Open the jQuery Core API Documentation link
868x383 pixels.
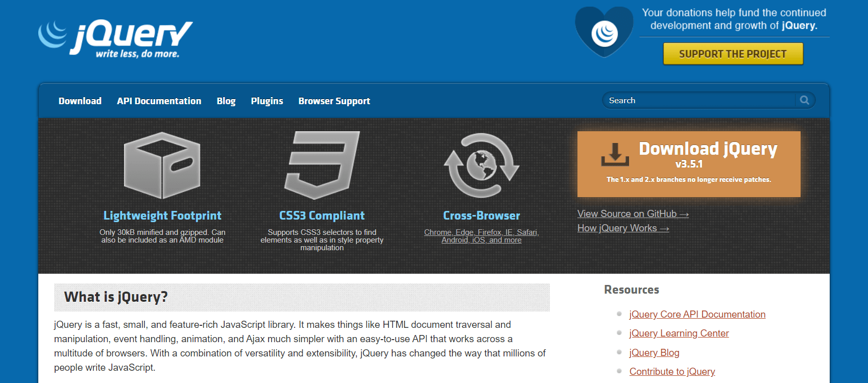pos(697,315)
